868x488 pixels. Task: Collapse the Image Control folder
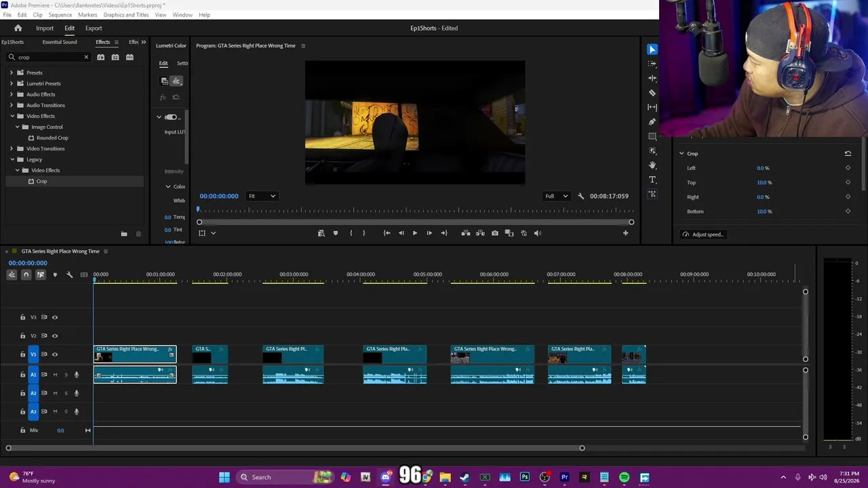17,127
